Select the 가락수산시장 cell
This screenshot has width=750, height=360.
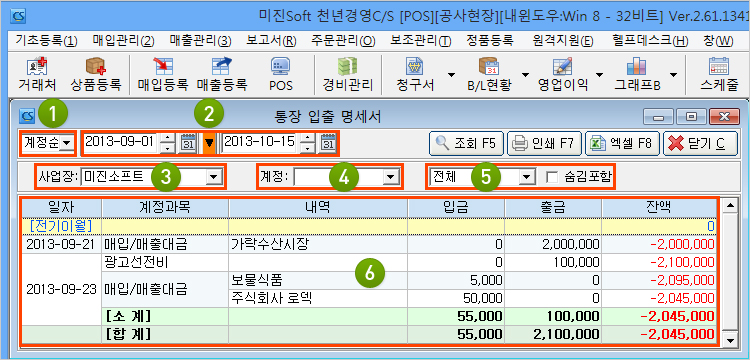click(x=318, y=244)
